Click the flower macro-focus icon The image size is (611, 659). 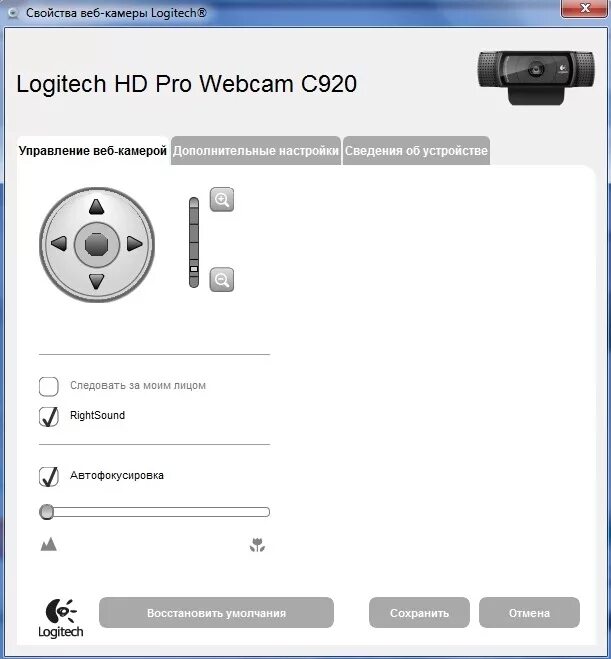[x=257, y=545]
